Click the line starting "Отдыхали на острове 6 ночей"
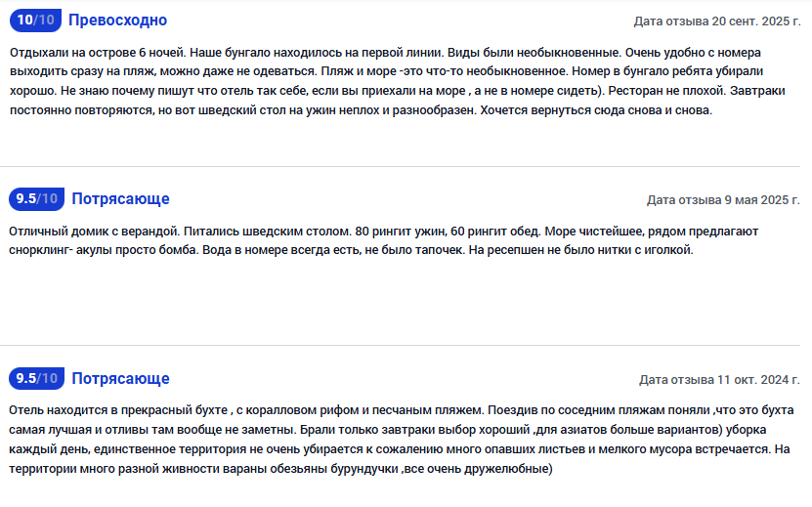The width and height of the screenshot is (812, 507). tap(391, 51)
